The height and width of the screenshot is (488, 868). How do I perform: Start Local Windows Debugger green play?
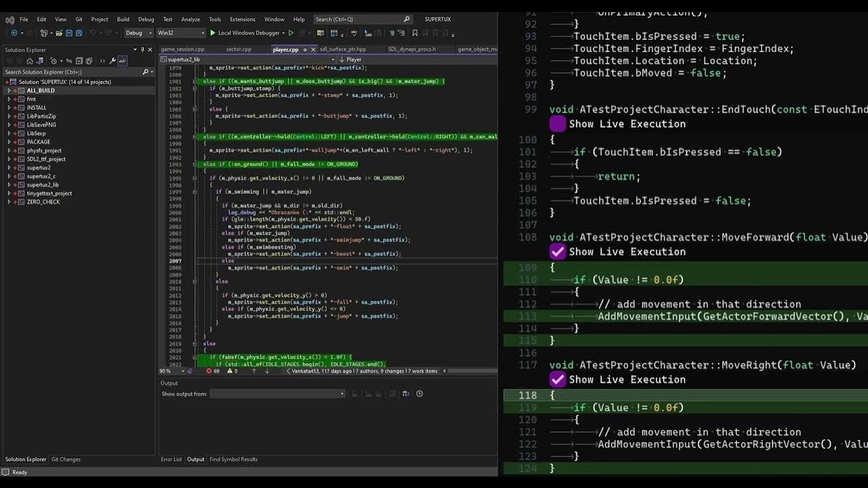[212, 33]
